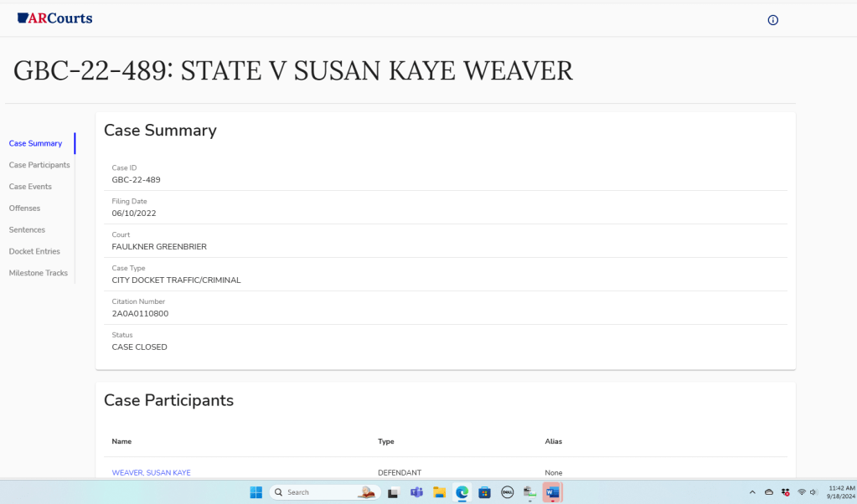Open the Wi-Fi network settings icon

[802, 492]
